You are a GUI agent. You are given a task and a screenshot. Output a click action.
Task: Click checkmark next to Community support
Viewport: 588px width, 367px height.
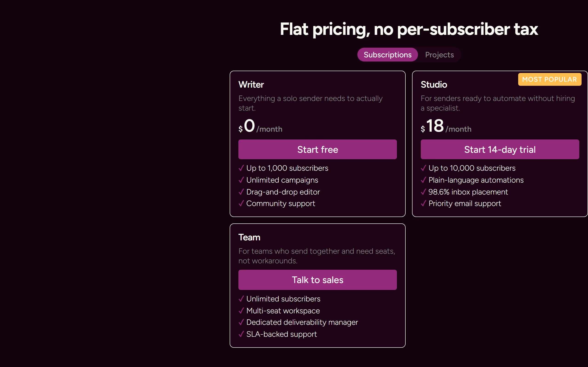(241, 203)
